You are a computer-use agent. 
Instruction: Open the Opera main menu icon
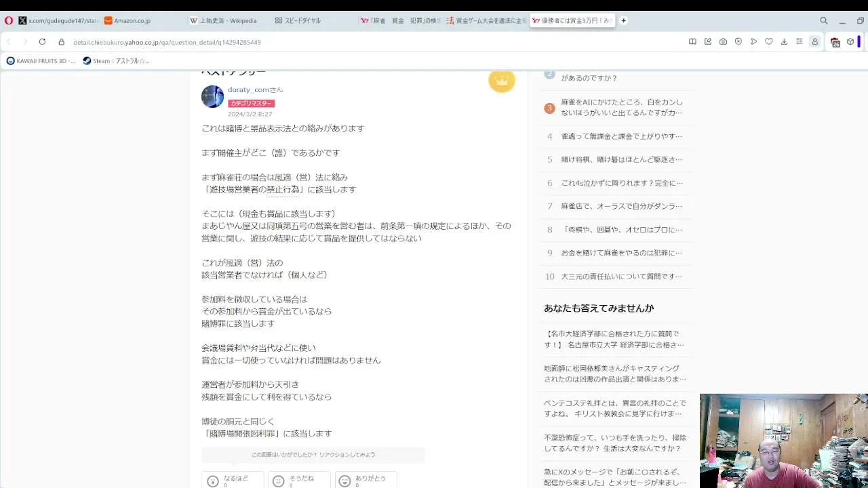[9, 21]
